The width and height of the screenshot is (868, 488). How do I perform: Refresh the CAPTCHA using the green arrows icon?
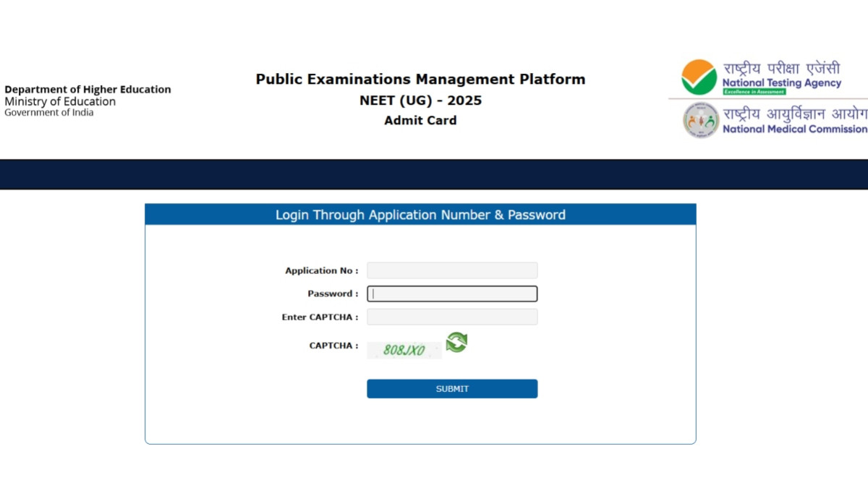456,343
